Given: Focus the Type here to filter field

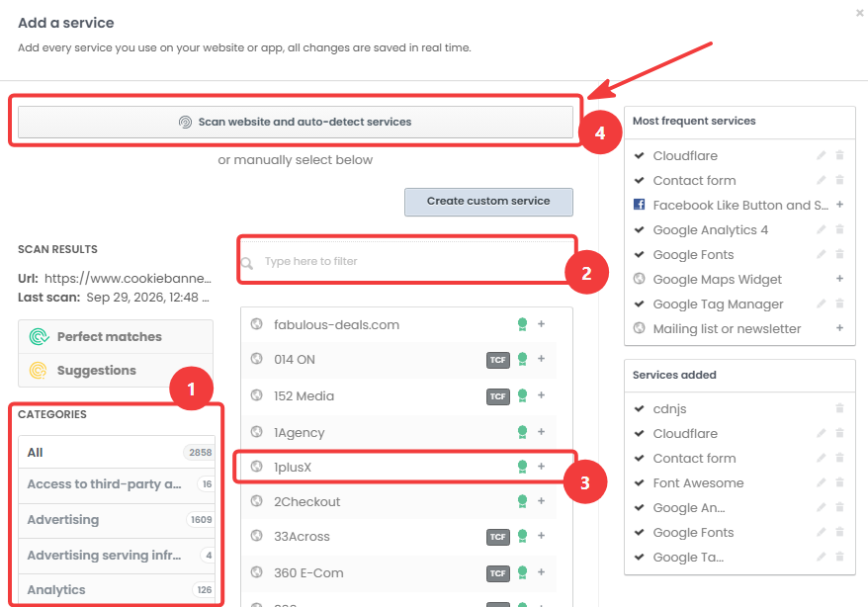Looking at the screenshot, I should (x=407, y=261).
